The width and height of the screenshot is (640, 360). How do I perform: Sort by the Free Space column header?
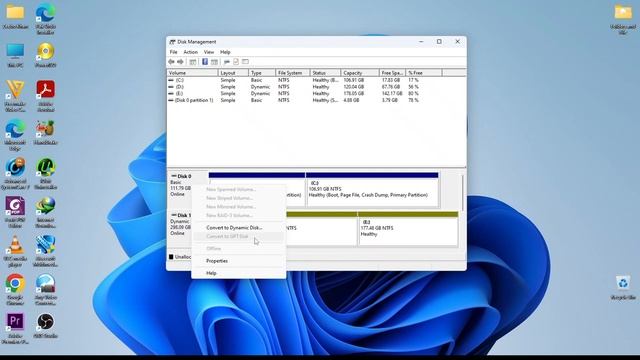392,73
